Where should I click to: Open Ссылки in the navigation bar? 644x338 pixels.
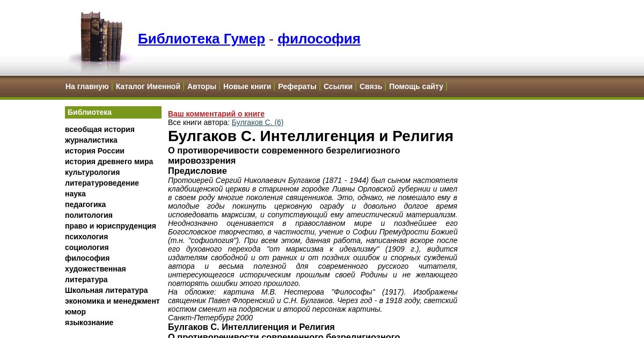(338, 86)
